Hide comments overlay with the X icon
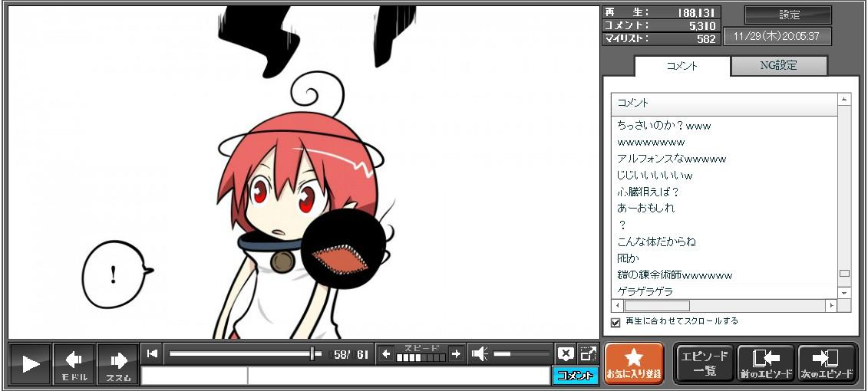Screen dimensions: 868x391 (566, 353)
